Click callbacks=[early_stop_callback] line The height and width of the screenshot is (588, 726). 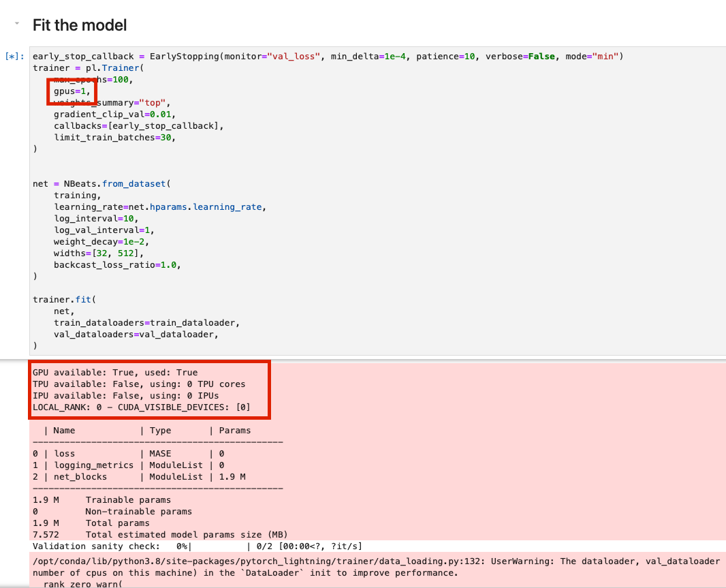138,126
